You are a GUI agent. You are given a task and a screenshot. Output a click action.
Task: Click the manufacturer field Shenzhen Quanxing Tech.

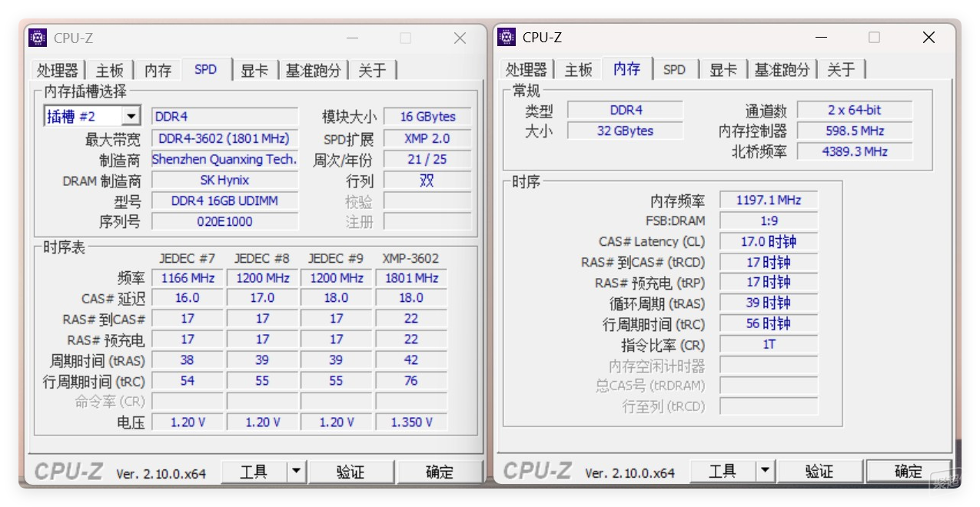click(x=224, y=160)
